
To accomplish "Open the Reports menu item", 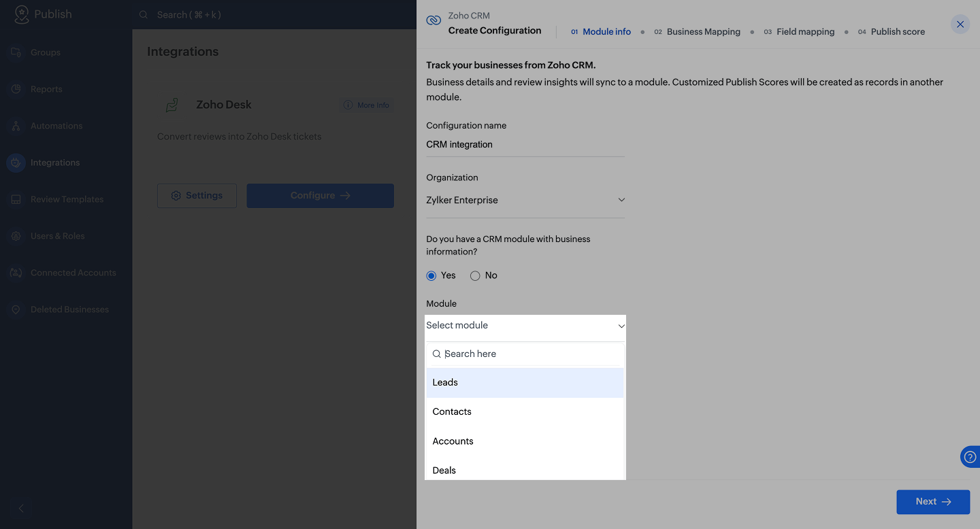I will [x=46, y=89].
